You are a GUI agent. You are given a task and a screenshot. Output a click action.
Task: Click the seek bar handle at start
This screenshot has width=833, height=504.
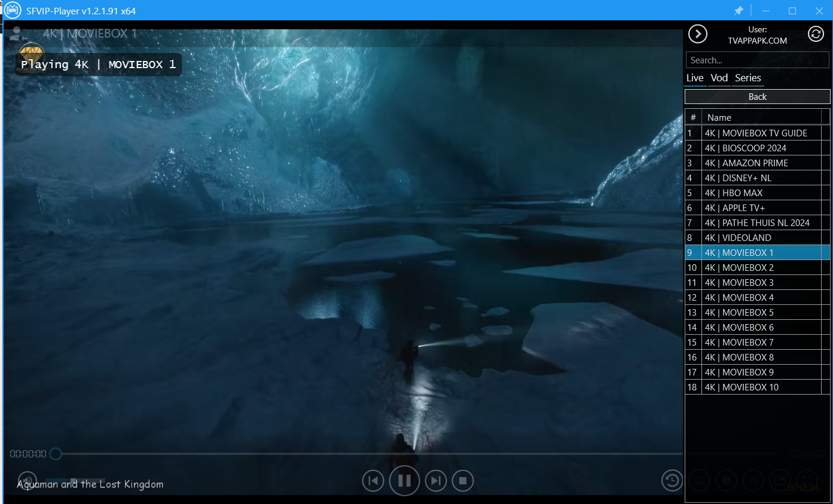tap(56, 454)
